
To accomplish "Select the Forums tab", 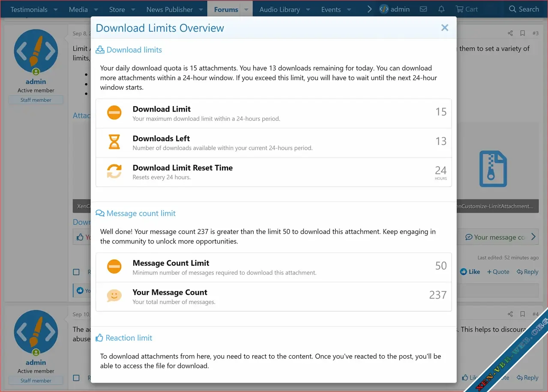I will (x=226, y=9).
